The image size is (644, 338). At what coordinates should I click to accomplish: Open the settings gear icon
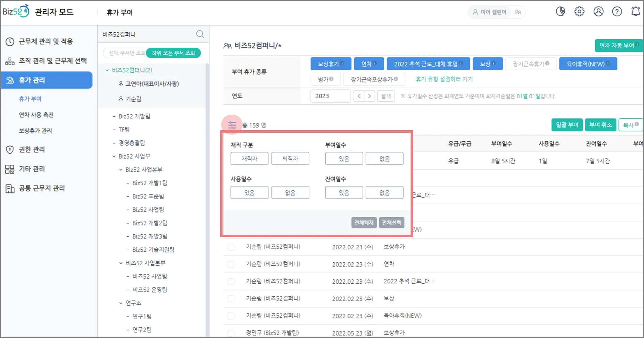pos(579,12)
